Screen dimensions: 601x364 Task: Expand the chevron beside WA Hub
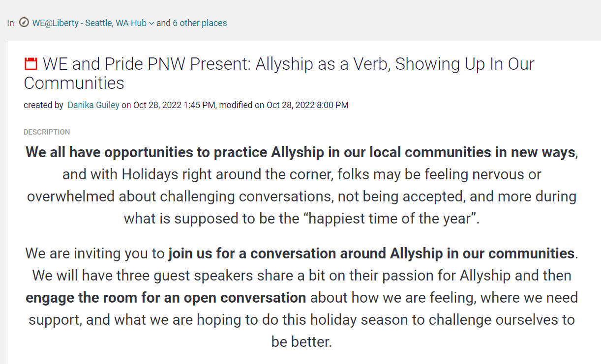(151, 23)
